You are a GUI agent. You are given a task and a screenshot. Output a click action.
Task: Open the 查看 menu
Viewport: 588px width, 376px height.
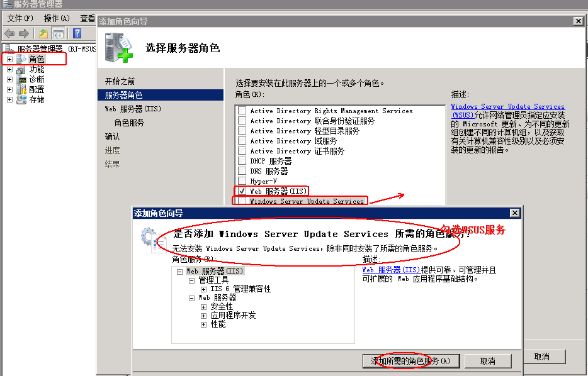88,18
